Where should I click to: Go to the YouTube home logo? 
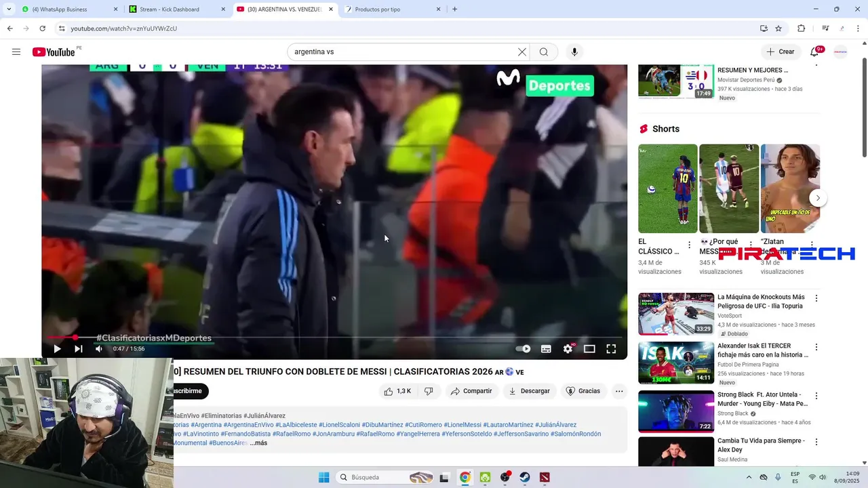(x=54, y=52)
